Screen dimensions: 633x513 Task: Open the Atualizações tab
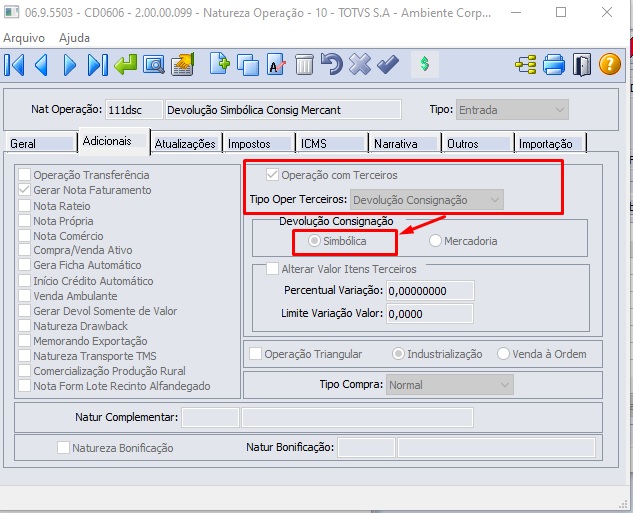pos(186,144)
